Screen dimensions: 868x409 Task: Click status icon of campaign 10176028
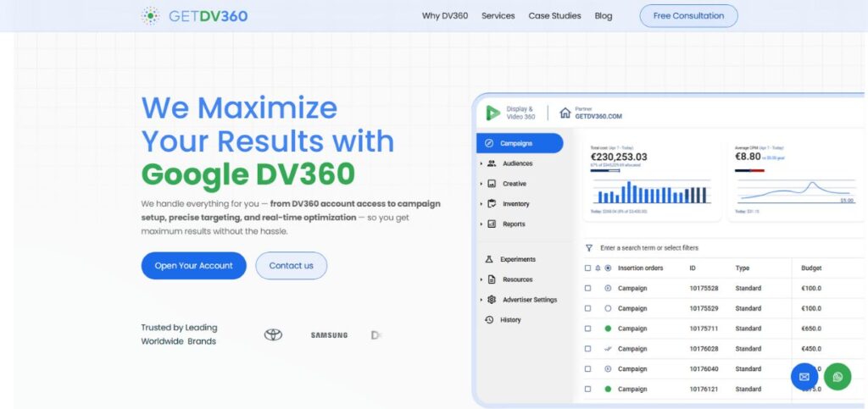coord(608,349)
